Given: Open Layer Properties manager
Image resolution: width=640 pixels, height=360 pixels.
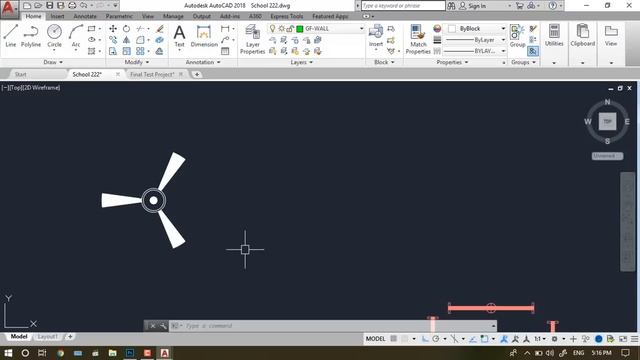Looking at the screenshot, I should [252, 39].
